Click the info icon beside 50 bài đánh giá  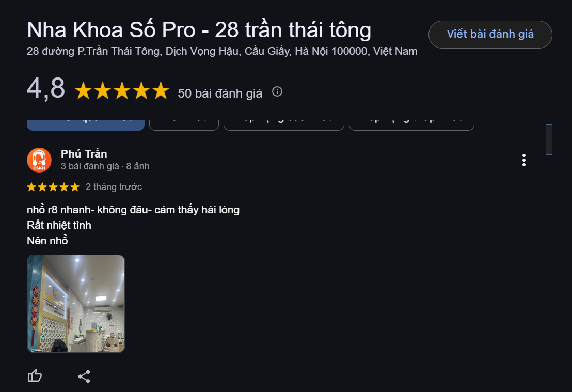coord(277,91)
